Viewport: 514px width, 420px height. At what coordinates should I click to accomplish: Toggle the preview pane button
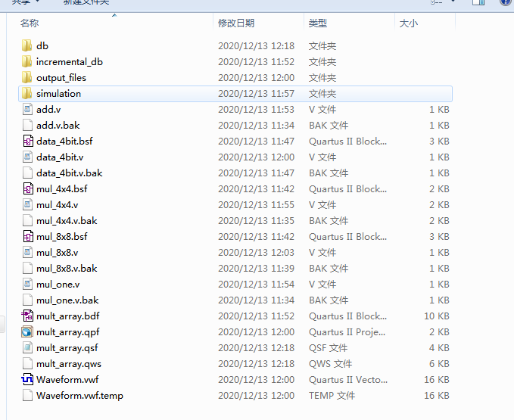pyautogui.click(x=478, y=2)
